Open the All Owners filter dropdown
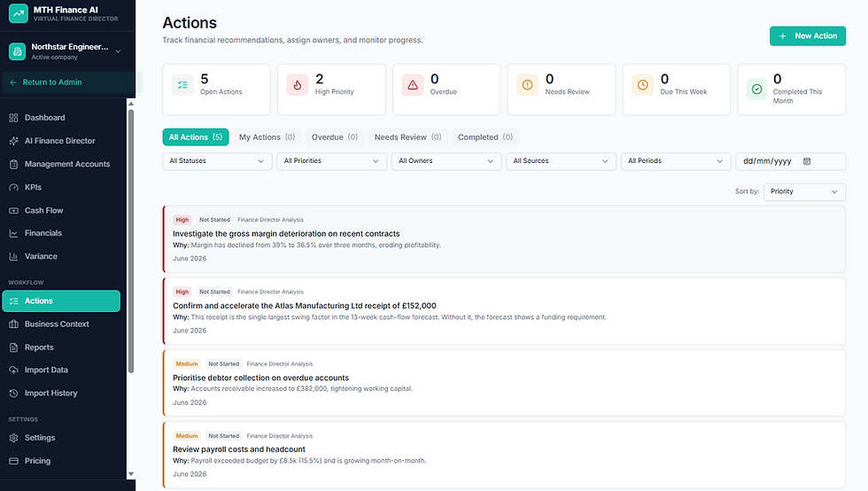868x491 pixels. coord(446,161)
